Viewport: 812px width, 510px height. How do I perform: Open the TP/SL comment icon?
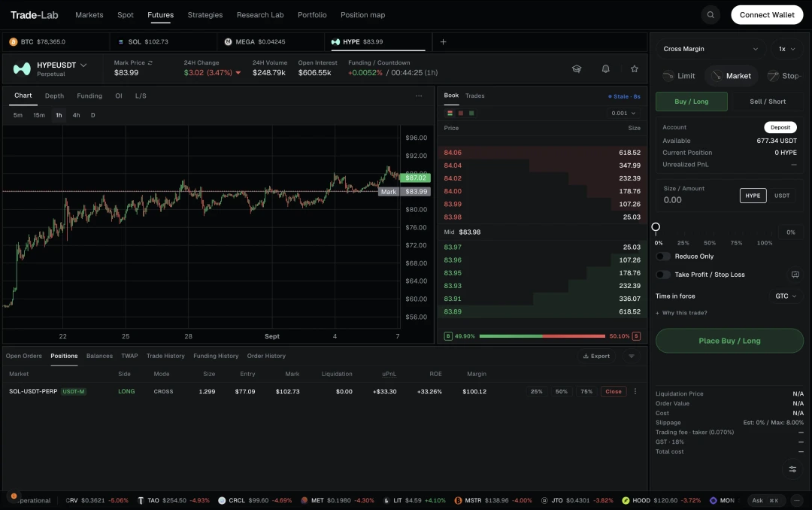[x=795, y=275]
